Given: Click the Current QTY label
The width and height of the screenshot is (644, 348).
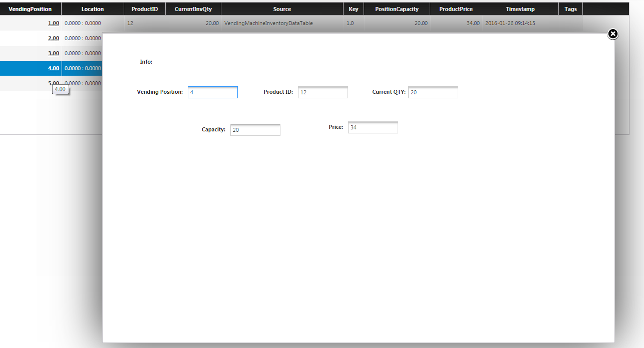Looking at the screenshot, I should click(389, 92).
